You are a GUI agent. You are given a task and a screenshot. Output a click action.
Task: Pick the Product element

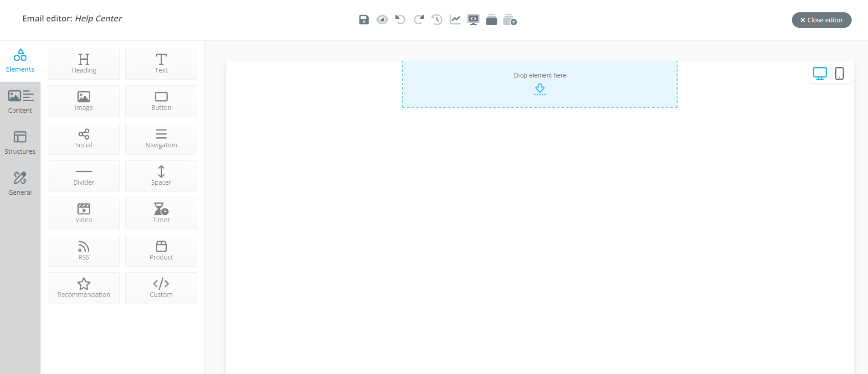click(x=161, y=251)
